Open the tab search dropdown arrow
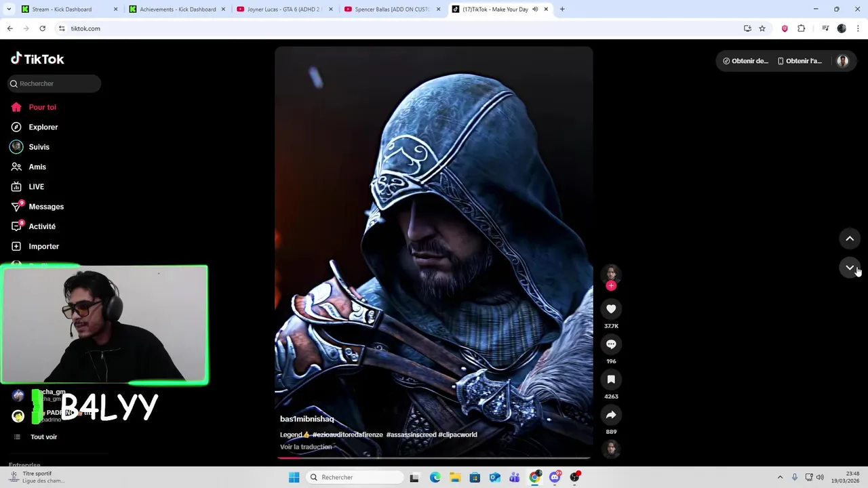The width and height of the screenshot is (868, 488). tap(9, 9)
